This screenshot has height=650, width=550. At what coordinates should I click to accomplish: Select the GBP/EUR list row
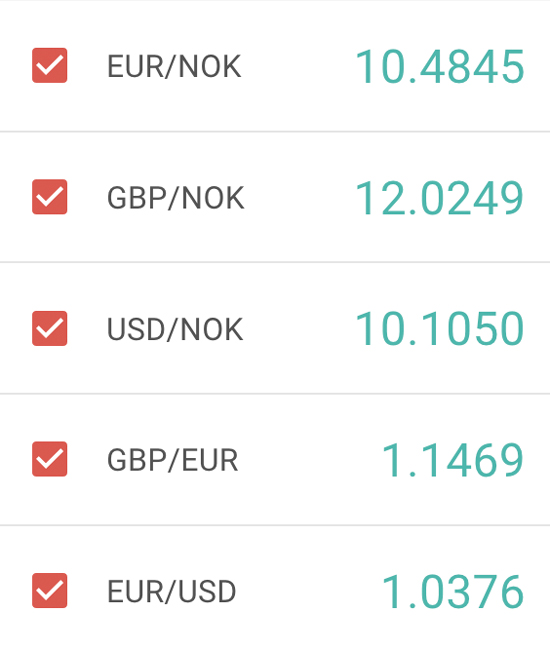275,459
